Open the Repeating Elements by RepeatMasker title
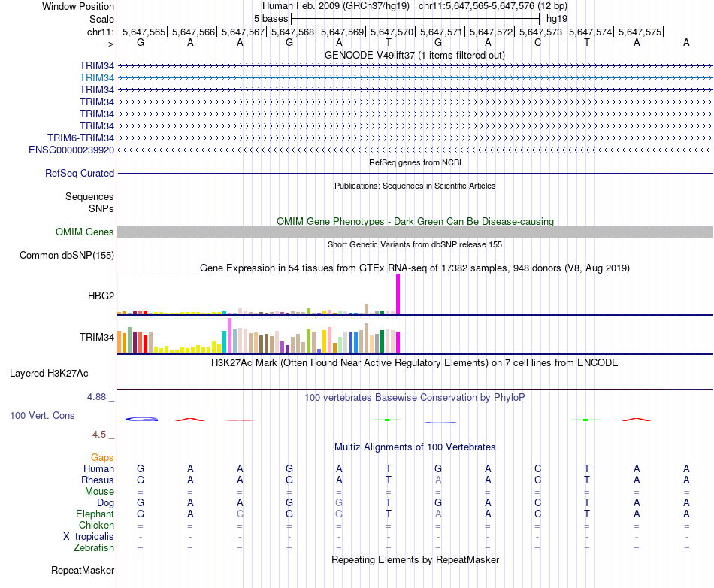Screen dimensions: 714x588 pyautogui.click(x=415, y=559)
